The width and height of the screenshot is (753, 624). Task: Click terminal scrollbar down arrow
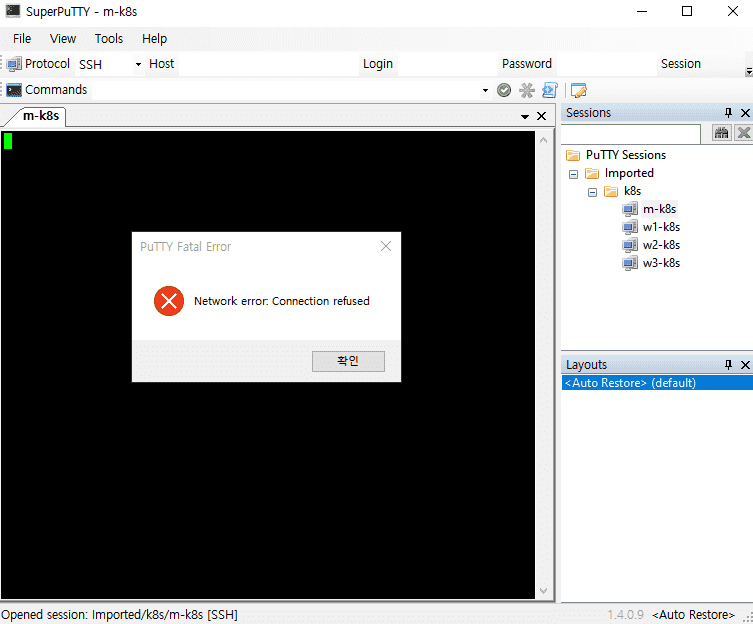pos(544,591)
